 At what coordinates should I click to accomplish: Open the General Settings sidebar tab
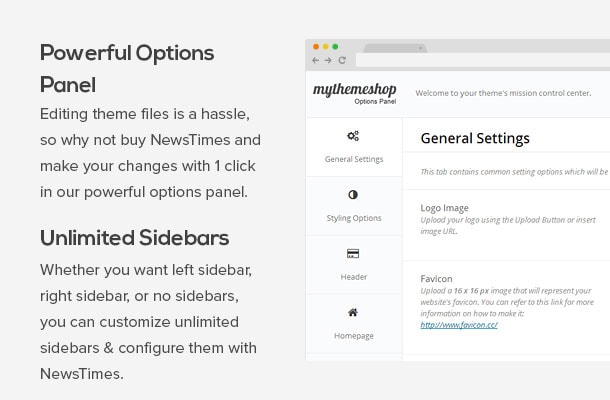point(354,147)
